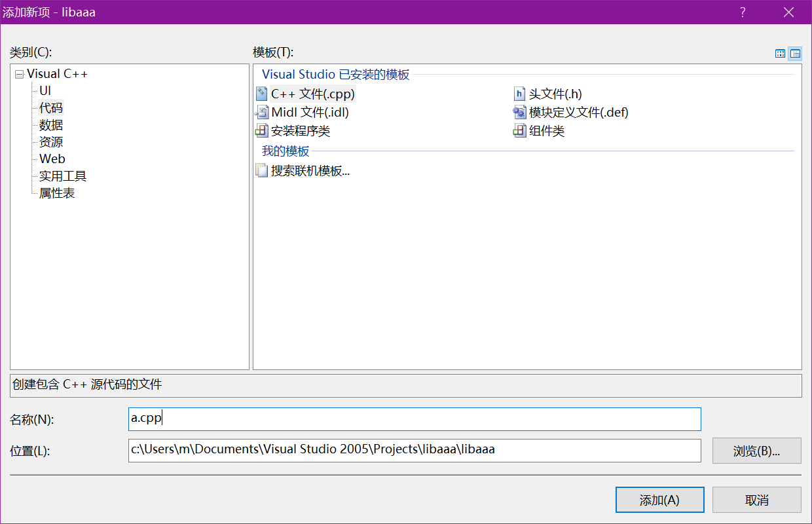The image size is (812, 524).
Task: Select the 头文件(.h) template icon
Action: point(519,94)
